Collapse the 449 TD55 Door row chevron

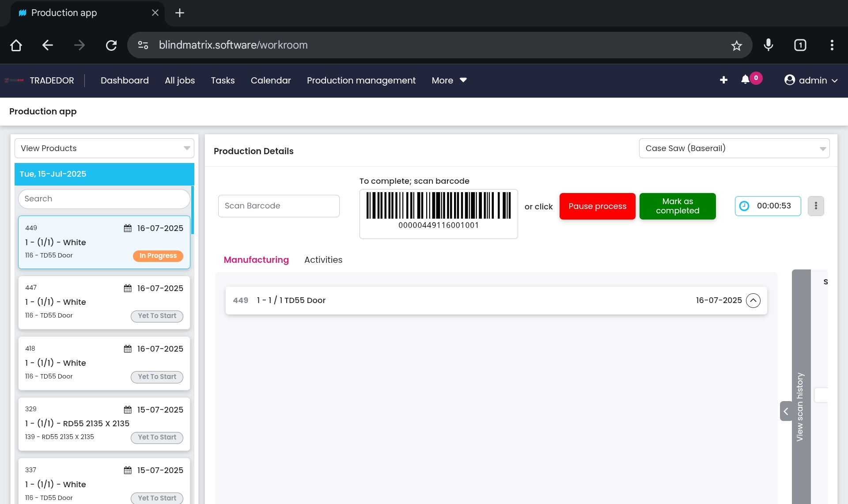(753, 300)
